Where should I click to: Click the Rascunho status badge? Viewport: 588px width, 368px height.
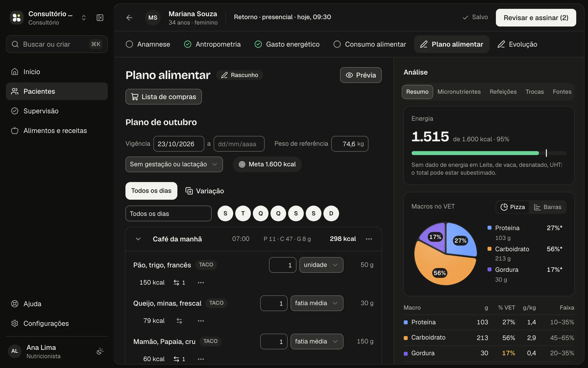pyautogui.click(x=240, y=75)
